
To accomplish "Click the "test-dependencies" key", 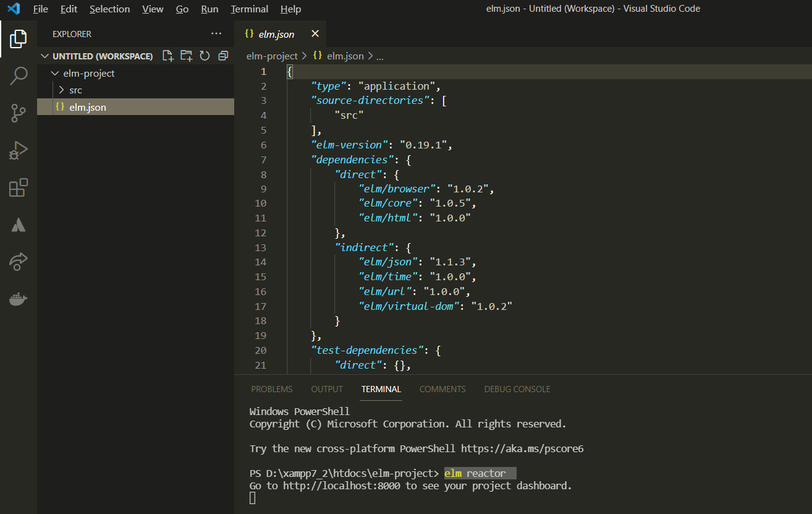I will pyautogui.click(x=368, y=350).
